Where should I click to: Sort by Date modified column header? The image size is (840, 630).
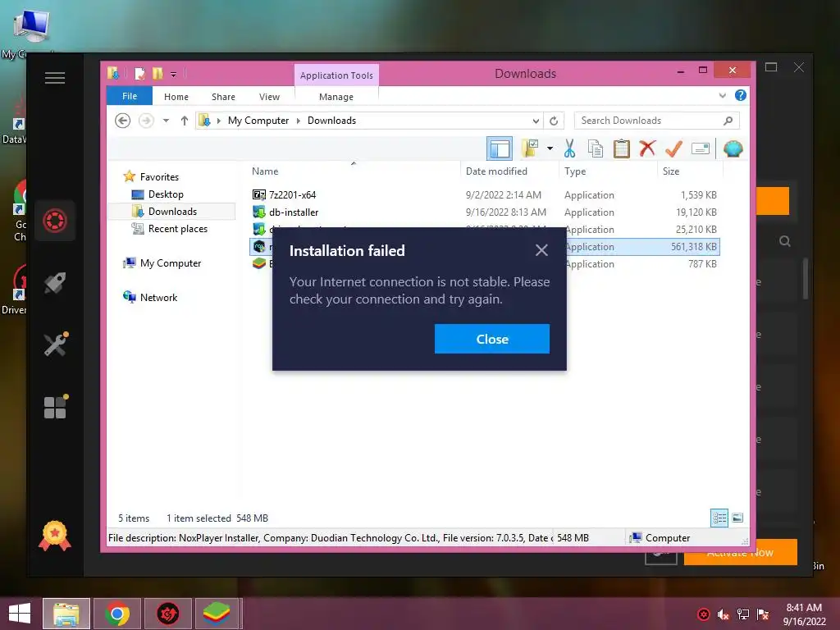(x=509, y=171)
